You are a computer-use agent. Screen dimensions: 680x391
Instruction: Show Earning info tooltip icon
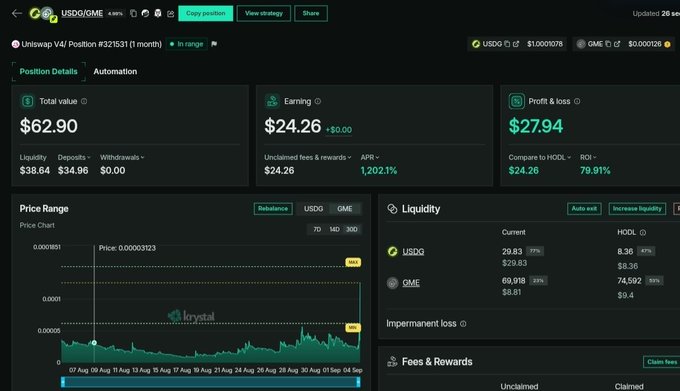(318, 101)
